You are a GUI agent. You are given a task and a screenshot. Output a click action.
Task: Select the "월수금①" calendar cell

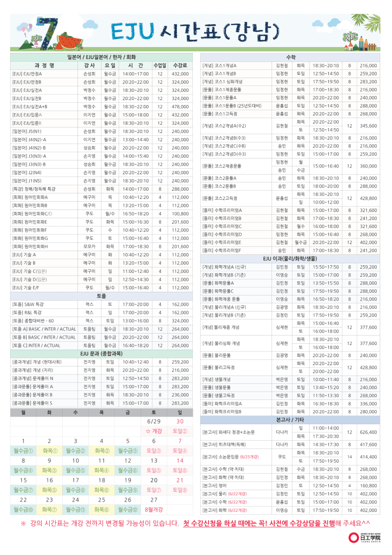(x=23, y=451)
